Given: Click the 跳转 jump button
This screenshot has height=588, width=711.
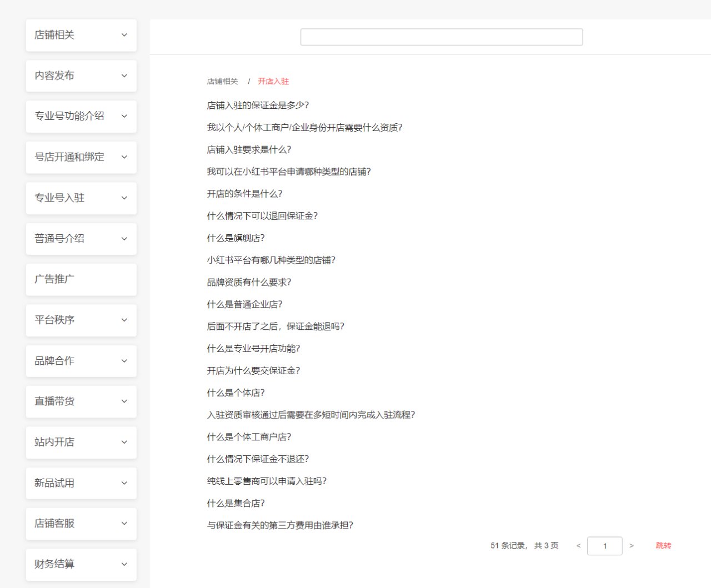Looking at the screenshot, I should pyautogui.click(x=663, y=546).
